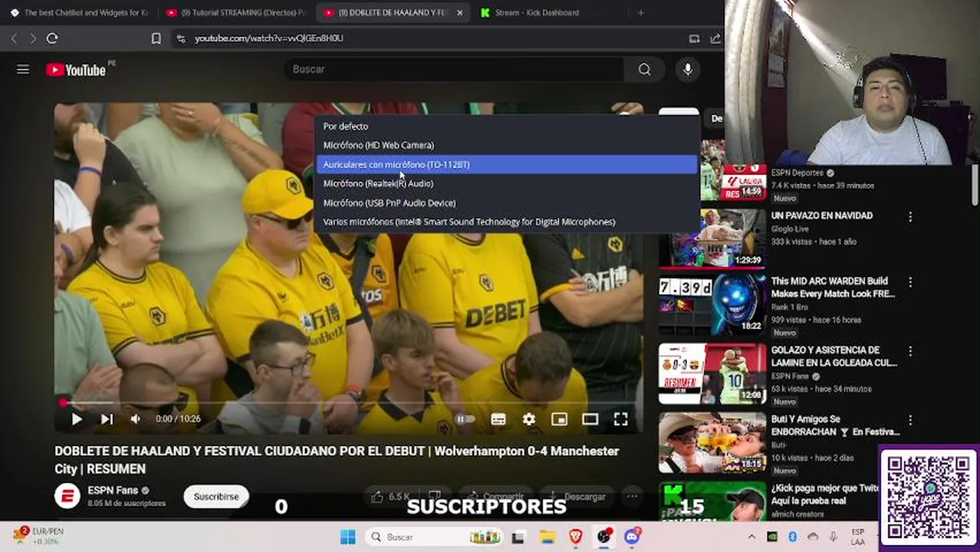Play the YouTube video
This screenshot has height=552, width=980.
[x=77, y=419]
